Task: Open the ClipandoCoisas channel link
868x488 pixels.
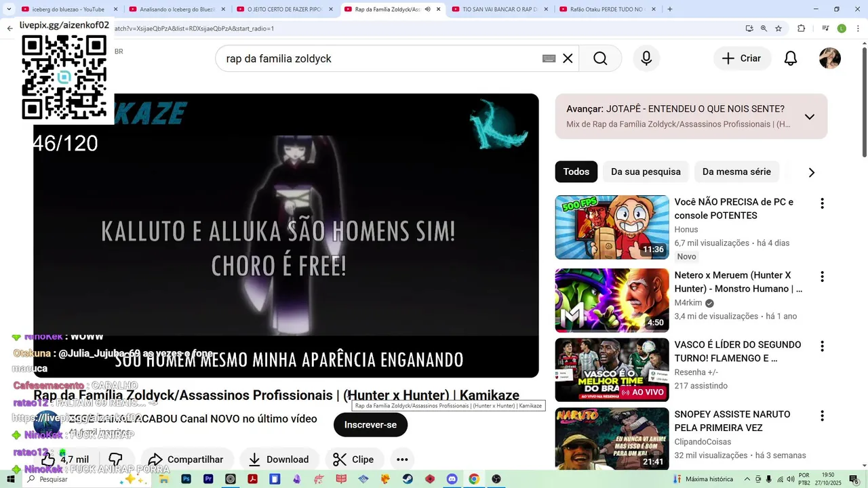Action: click(x=703, y=442)
